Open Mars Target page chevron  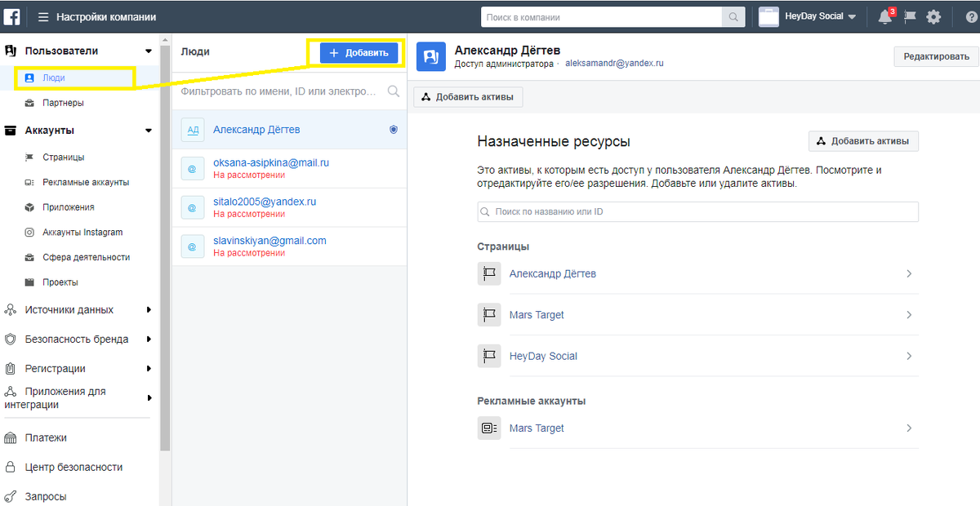click(x=909, y=315)
